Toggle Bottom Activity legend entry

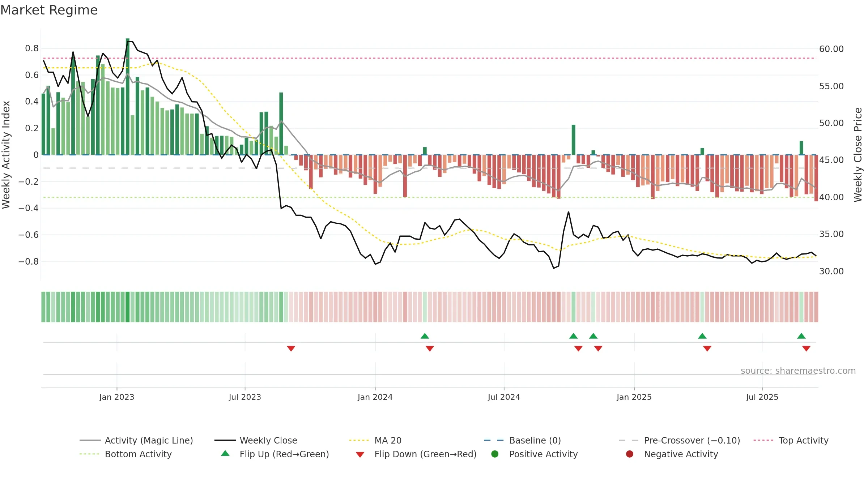point(125,454)
